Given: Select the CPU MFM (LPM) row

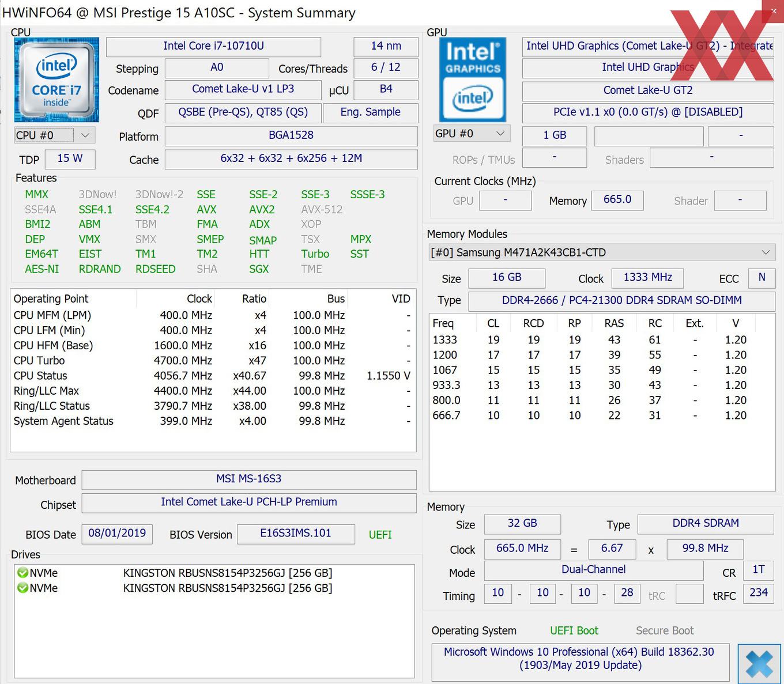Looking at the screenshot, I should click(213, 315).
